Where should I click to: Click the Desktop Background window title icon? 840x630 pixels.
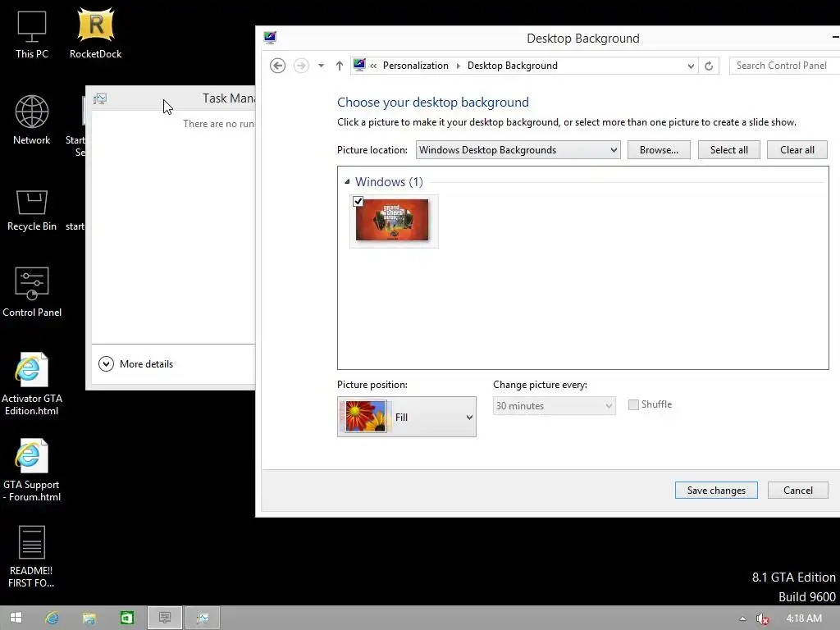pyautogui.click(x=270, y=38)
